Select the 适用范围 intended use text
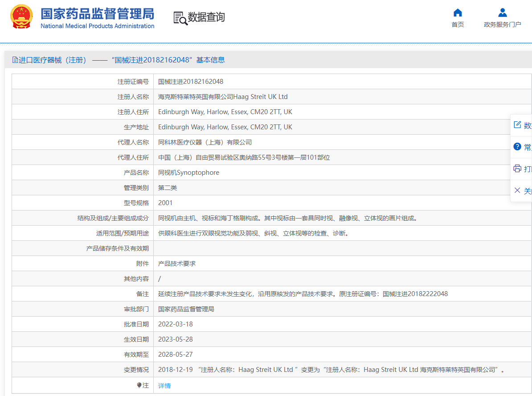The image size is (532, 396). (253, 233)
